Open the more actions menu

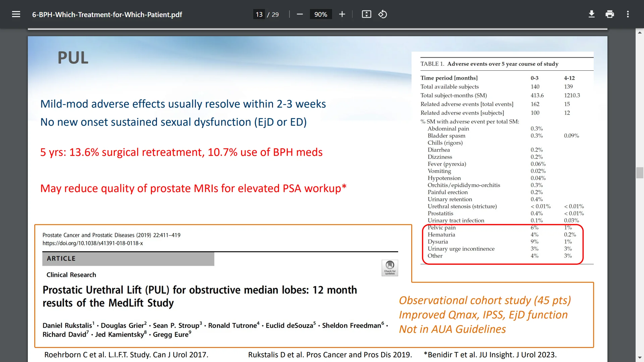[628, 14]
